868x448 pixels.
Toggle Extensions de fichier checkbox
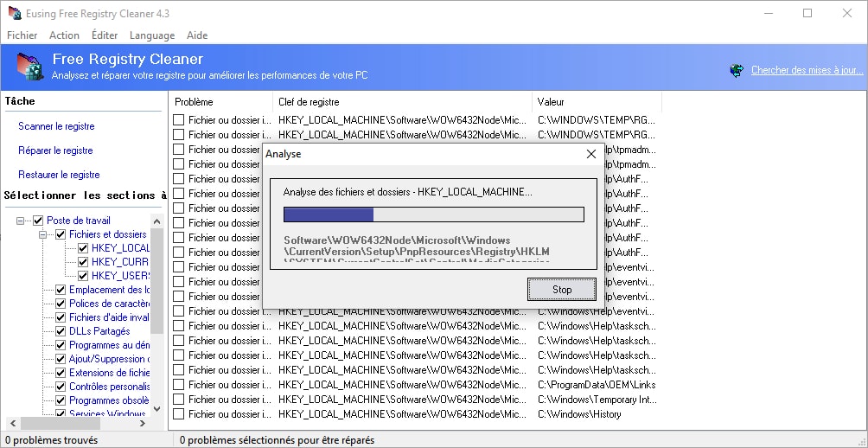coord(61,373)
